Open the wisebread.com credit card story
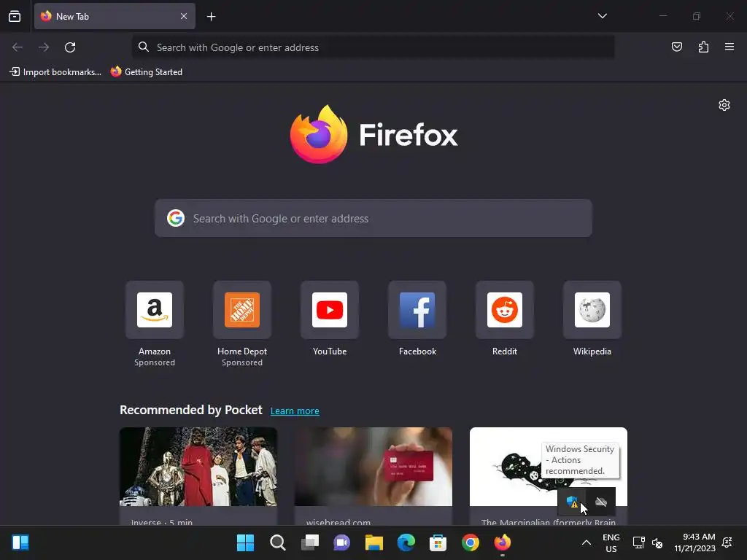 373,467
